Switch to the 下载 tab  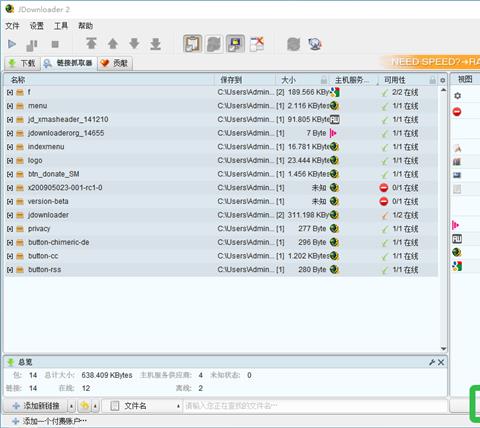coord(22,63)
